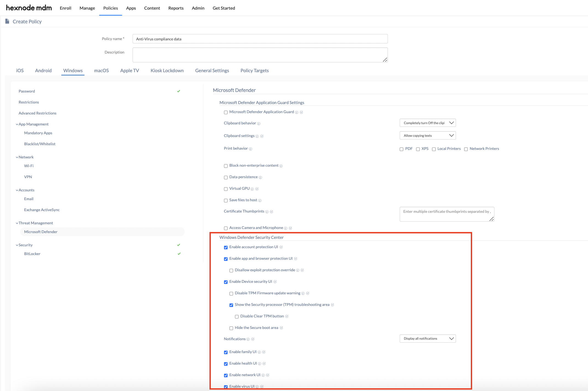Open the Admin menu
Screen dimensions: 588x391
(x=198, y=8)
